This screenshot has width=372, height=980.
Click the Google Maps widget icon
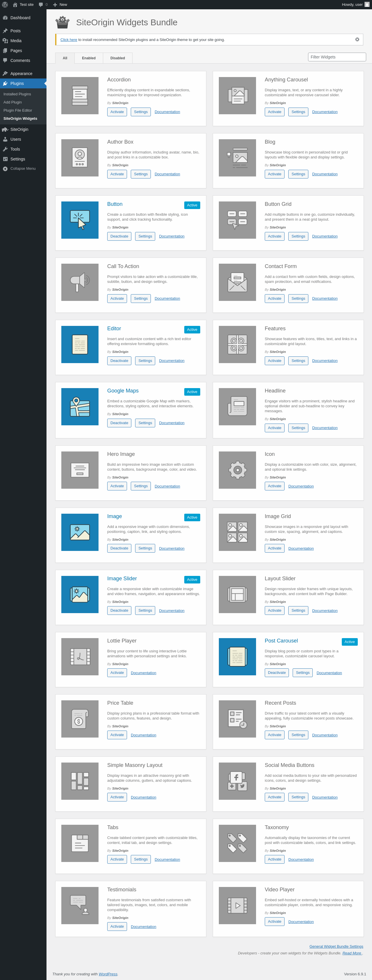80,407
